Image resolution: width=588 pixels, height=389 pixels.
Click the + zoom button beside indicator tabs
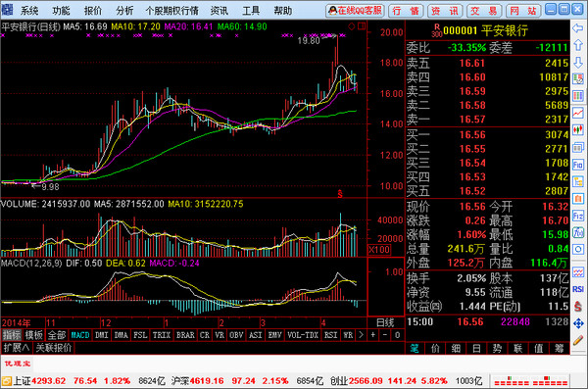(373, 335)
